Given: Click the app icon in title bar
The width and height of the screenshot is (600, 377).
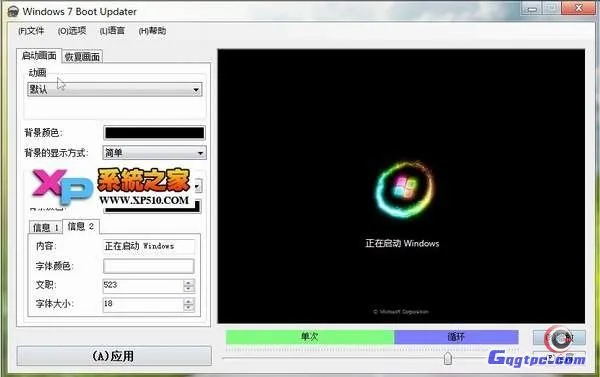Looking at the screenshot, I should 13,11.
